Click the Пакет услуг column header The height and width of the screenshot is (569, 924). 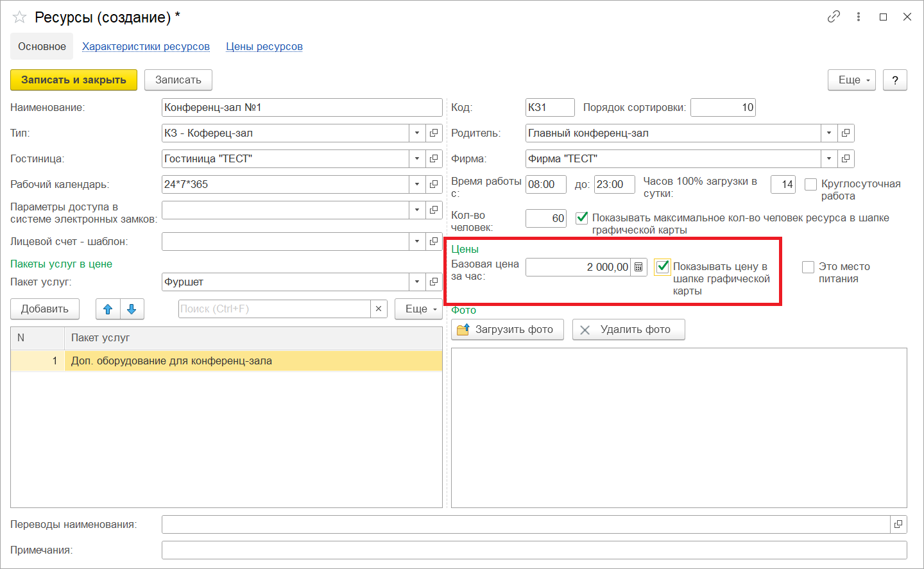tap(253, 337)
